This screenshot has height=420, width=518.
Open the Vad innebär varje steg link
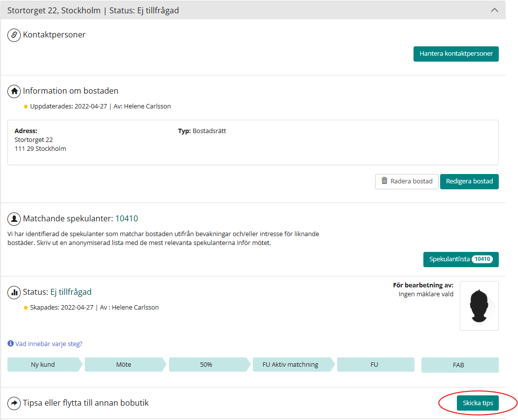49,344
